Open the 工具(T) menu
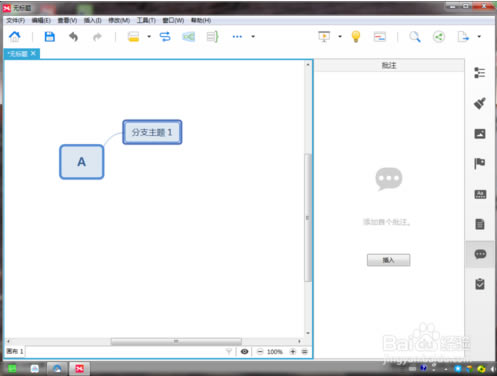The height and width of the screenshot is (376, 497). coord(146,20)
